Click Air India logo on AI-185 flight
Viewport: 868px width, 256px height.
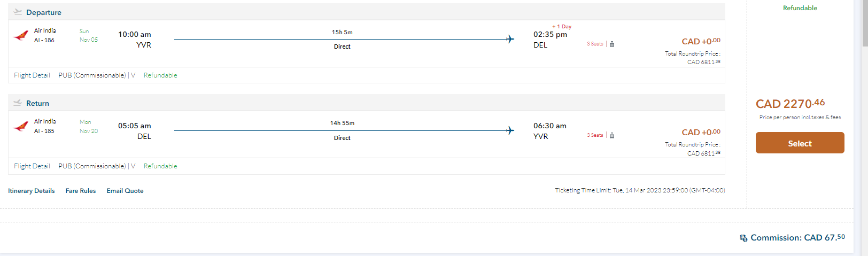click(21, 127)
